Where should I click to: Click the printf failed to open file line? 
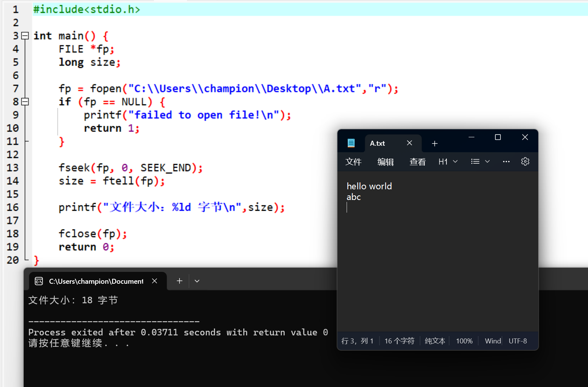[x=187, y=115]
